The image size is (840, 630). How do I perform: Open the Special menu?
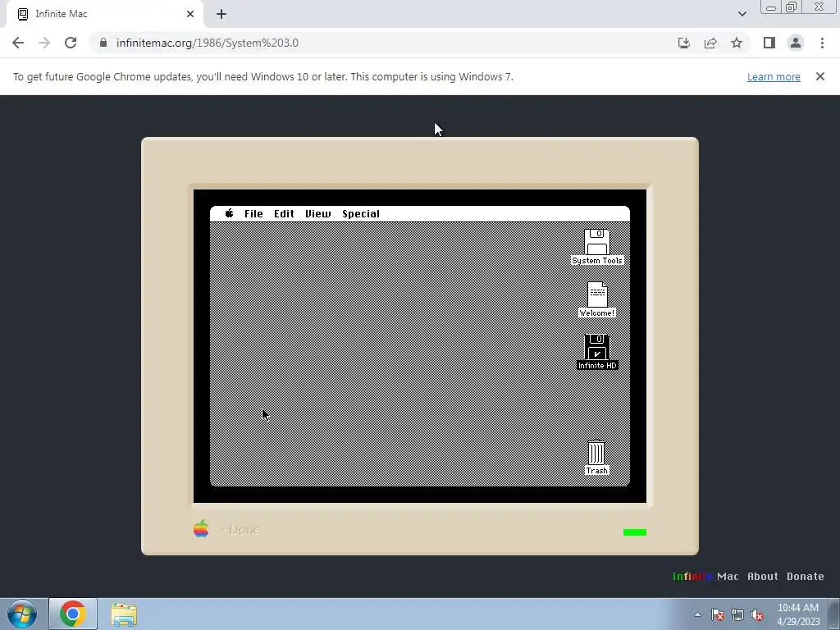(x=361, y=214)
